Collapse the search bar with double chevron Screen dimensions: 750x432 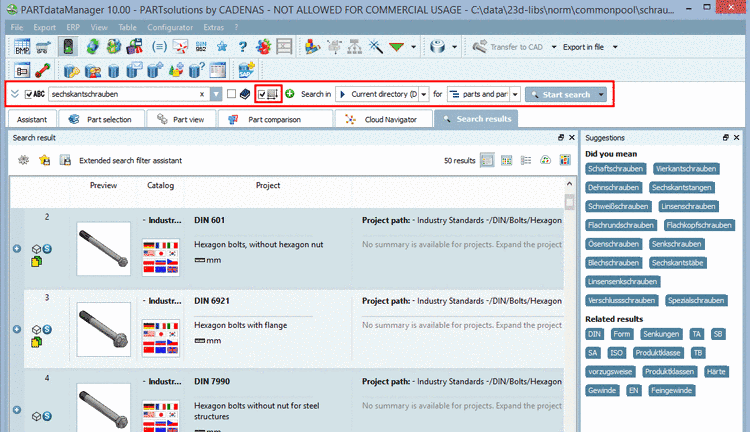(15, 94)
